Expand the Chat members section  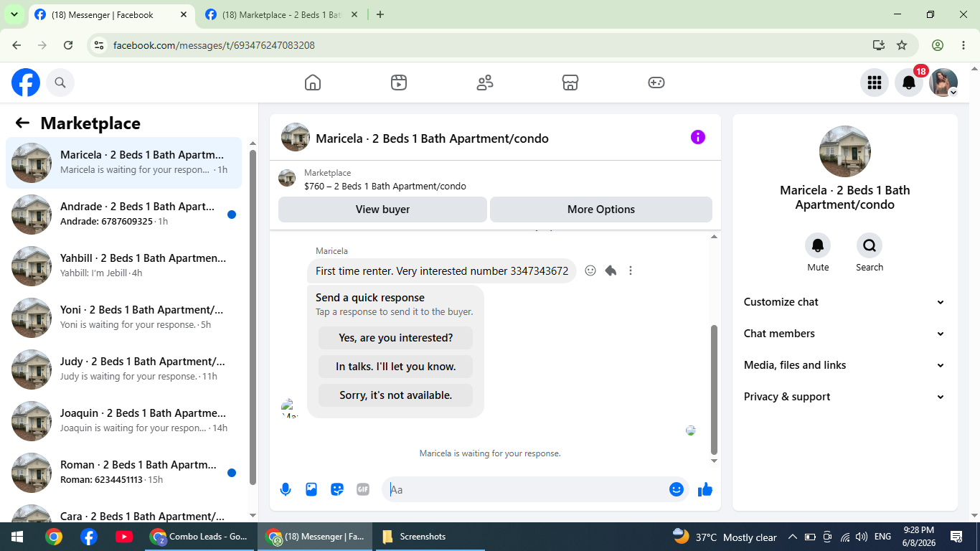click(844, 334)
